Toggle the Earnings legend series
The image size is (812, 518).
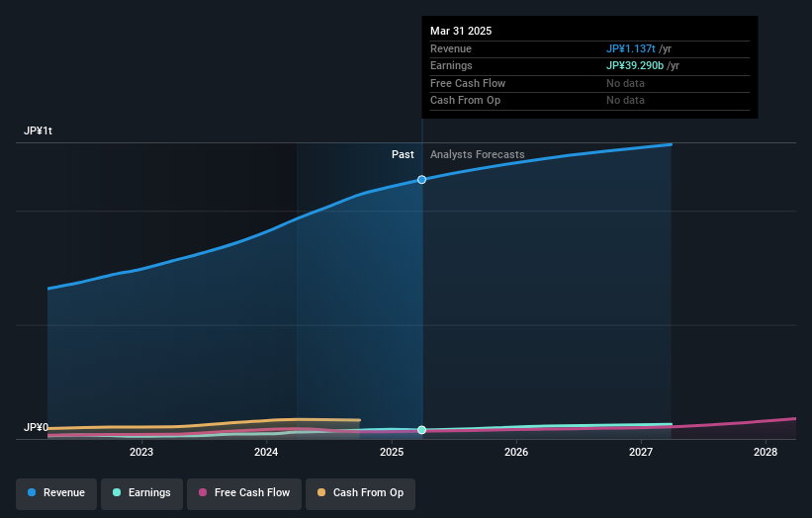[x=141, y=493]
